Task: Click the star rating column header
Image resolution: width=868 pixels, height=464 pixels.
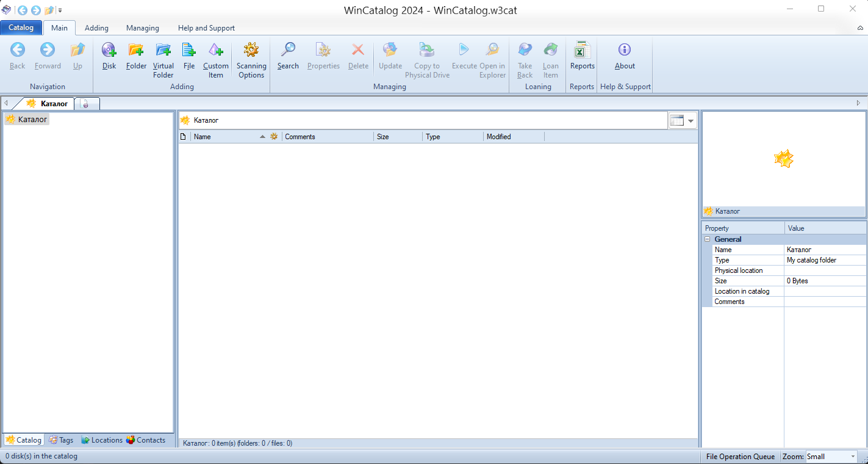Action: 274,137
